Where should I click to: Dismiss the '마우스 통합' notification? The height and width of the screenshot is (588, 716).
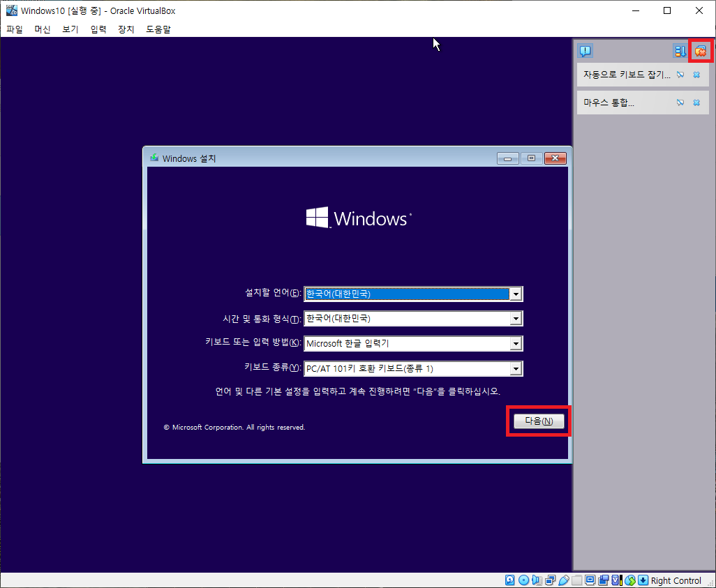click(696, 103)
